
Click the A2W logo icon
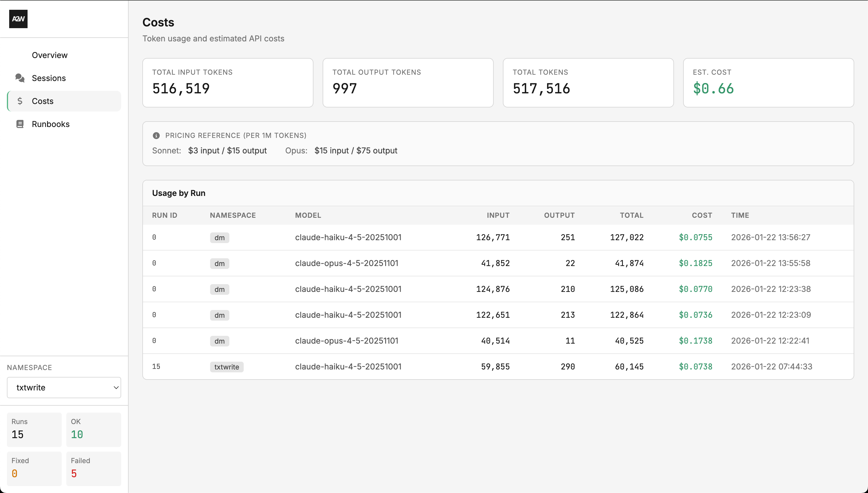18,19
